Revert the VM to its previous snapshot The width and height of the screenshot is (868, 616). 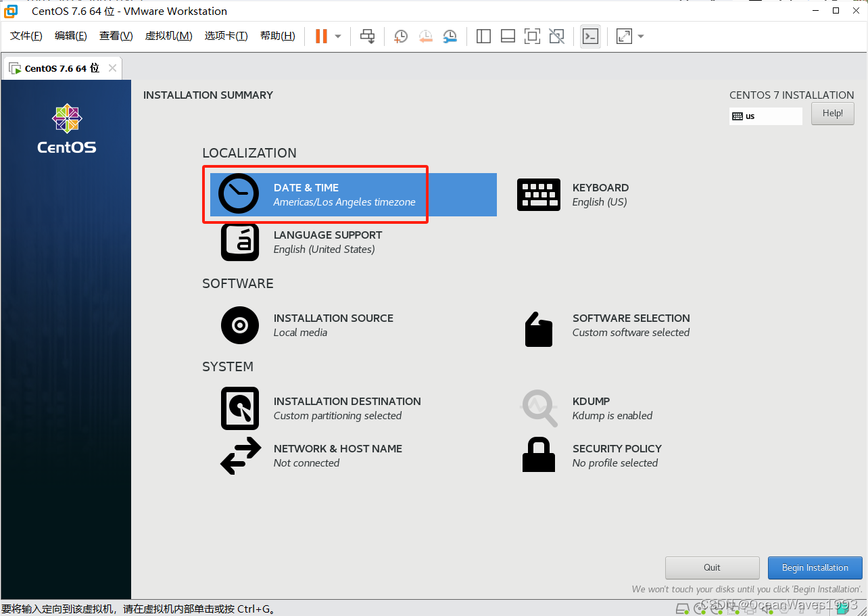pyautogui.click(x=425, y=37)
